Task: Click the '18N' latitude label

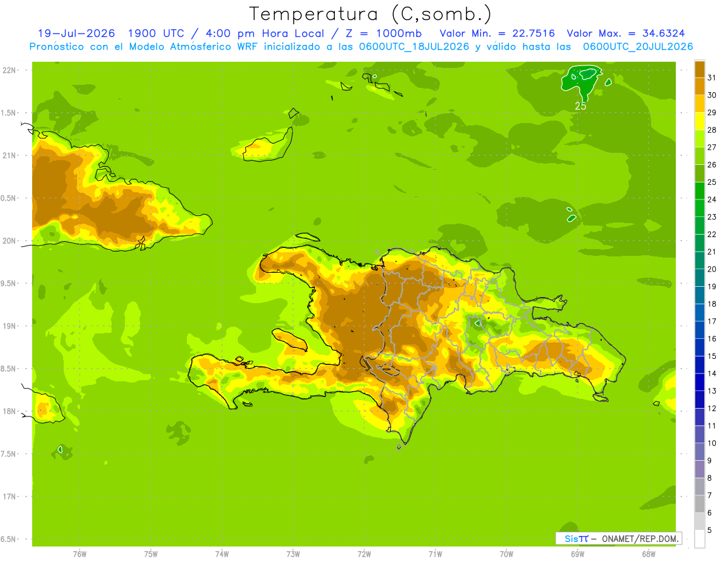Action: [x=9, y=411]
